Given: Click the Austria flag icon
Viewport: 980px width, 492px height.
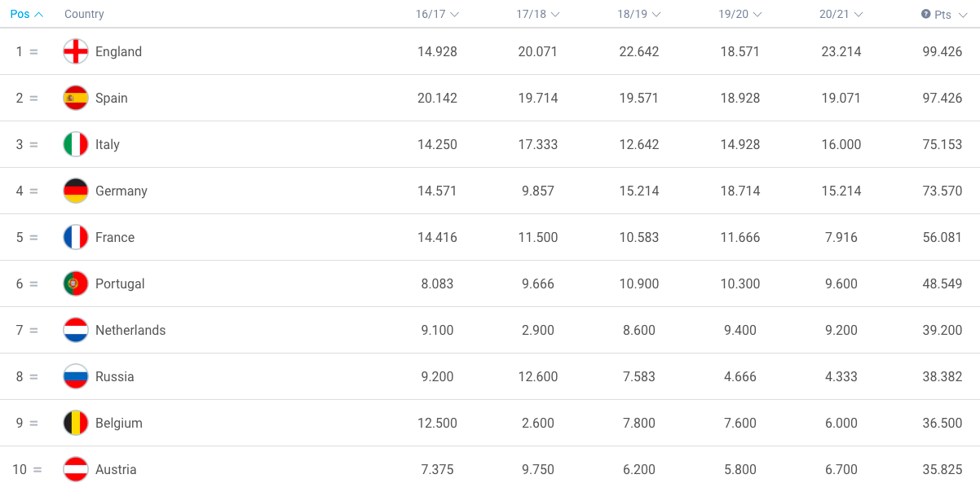Looking at the screenshot, I should [x=76, y=469].
